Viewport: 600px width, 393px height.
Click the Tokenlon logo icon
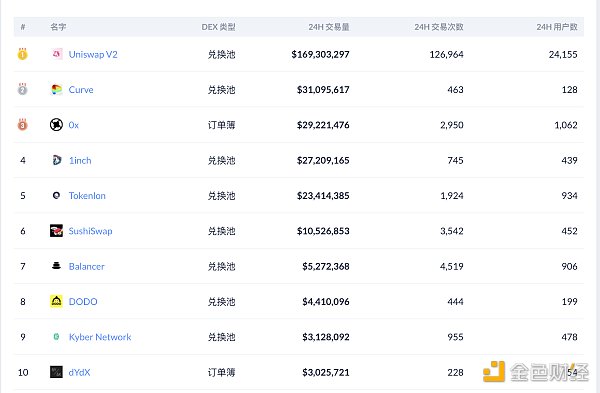[56, 196]
